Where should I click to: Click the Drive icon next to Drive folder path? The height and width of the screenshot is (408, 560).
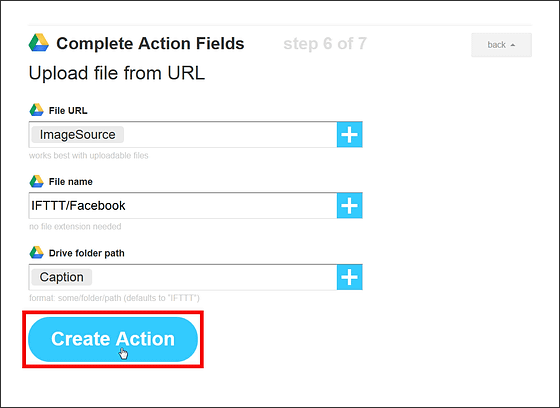36,253
